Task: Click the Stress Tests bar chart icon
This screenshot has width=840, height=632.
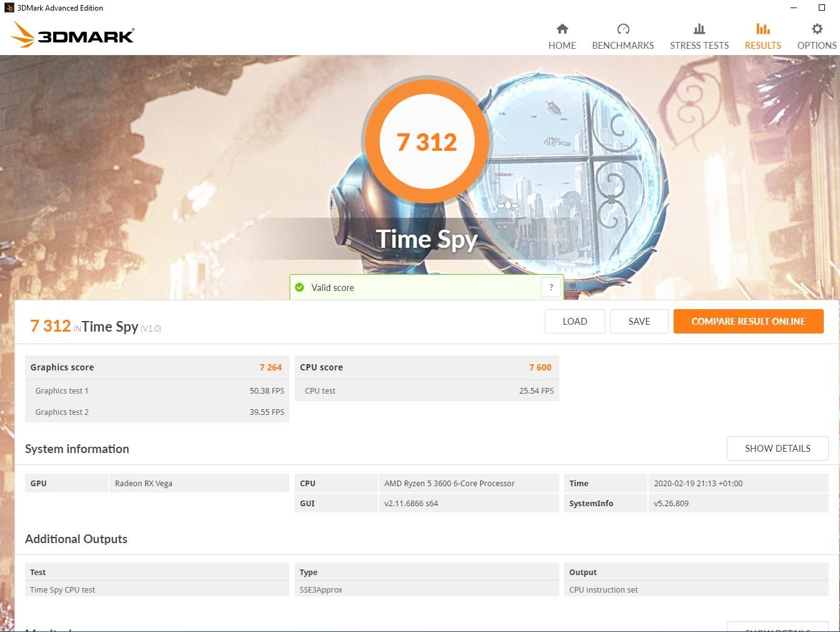Action: [699, 29]
